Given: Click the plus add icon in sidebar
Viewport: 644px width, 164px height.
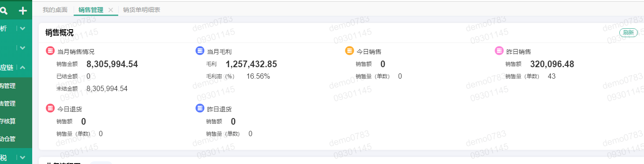Looking at the screenshot, I should (23, 11).
